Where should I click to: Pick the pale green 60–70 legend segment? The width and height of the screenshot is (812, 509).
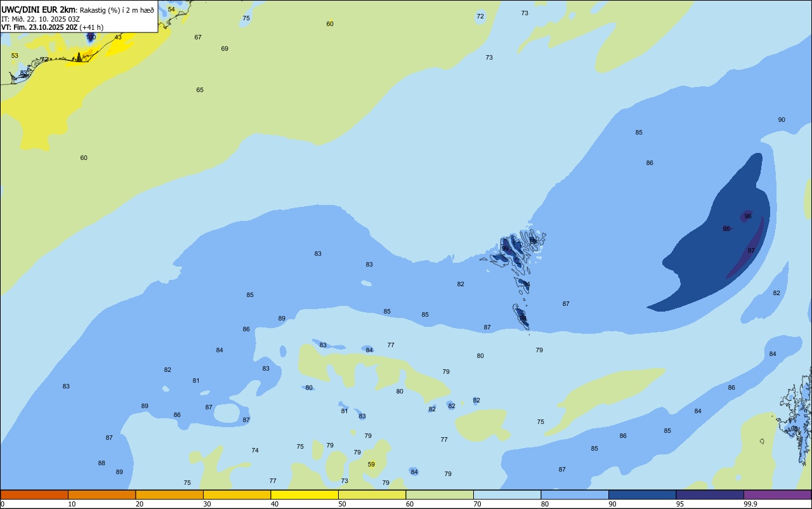(440, 494)
